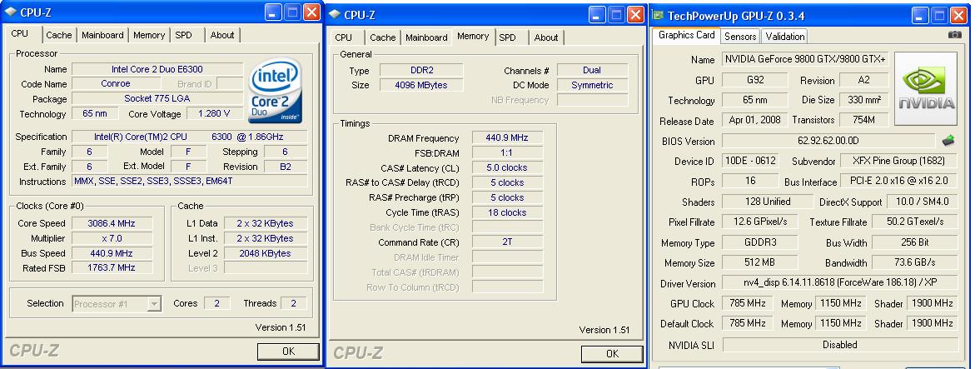Click the memory Type value DDR2

[x=420, y=71]
